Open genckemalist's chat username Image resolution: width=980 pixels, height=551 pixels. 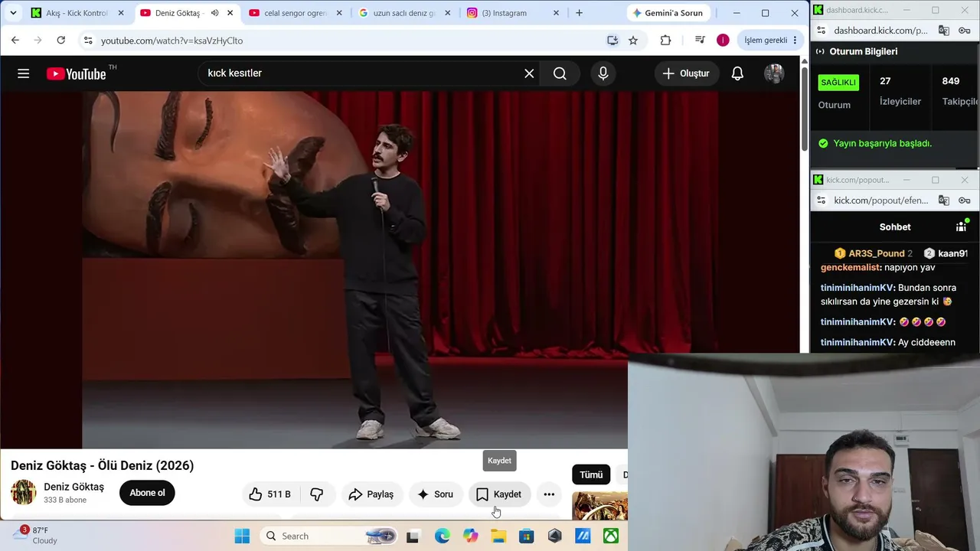click(850, 268)
